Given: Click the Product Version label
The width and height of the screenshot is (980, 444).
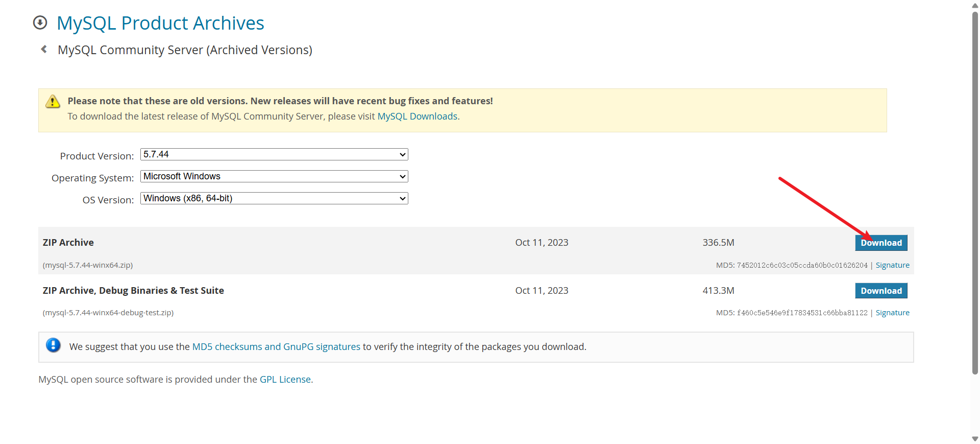Looking at the screenshot, I should click(x=97, y=156).
